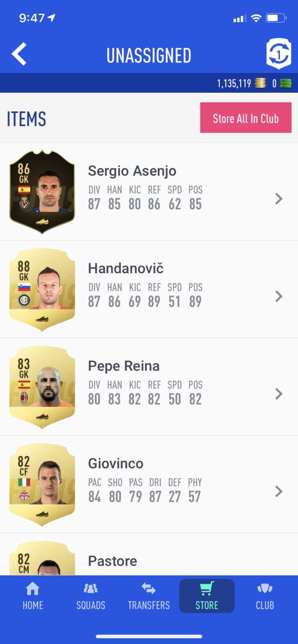Expand Sergio Asenjo details chevron
This screenshot has width=298, height=644.
pos(279,199)
